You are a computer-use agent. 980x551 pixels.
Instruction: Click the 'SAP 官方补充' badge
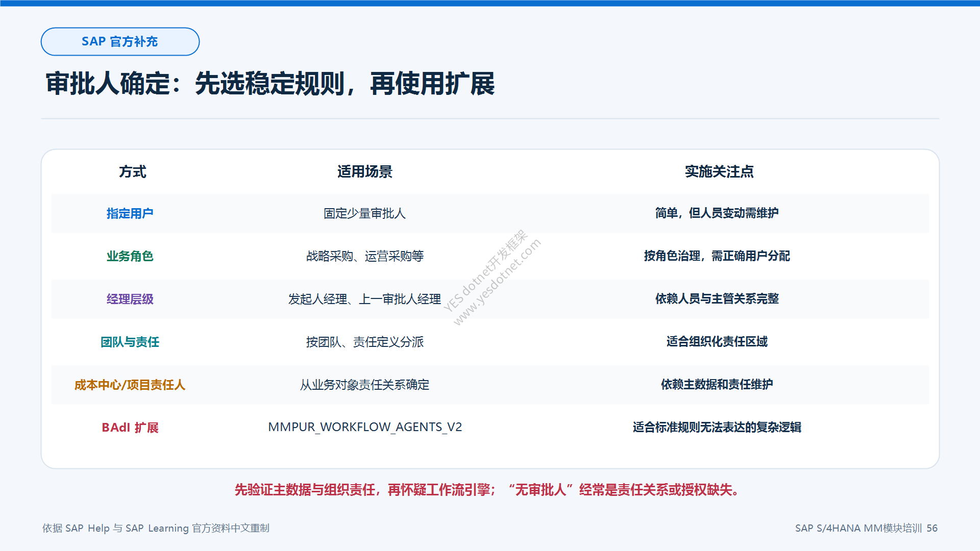(x=120, y=41)
